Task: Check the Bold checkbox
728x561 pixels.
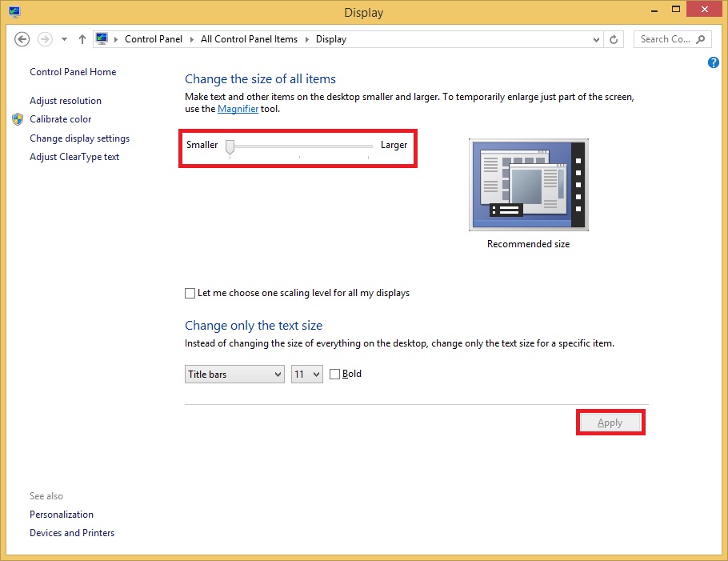Action: click(x=334, y=375)
